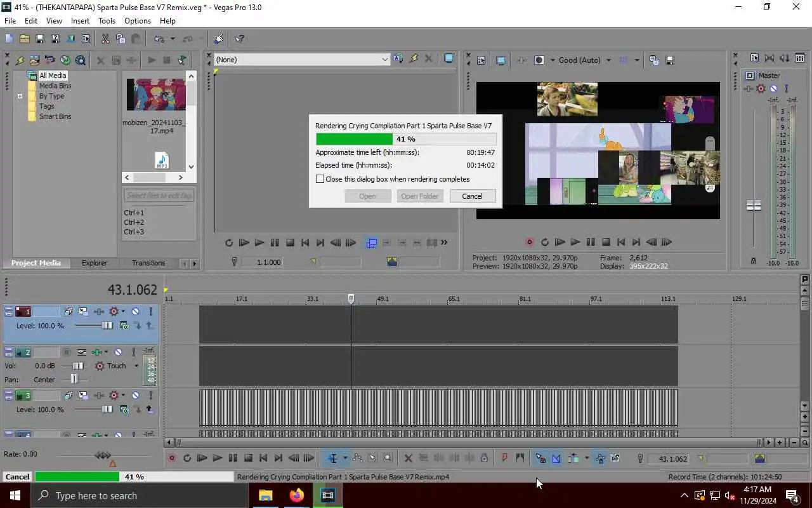
Task: Open the File menu
Action: point(10,21)
